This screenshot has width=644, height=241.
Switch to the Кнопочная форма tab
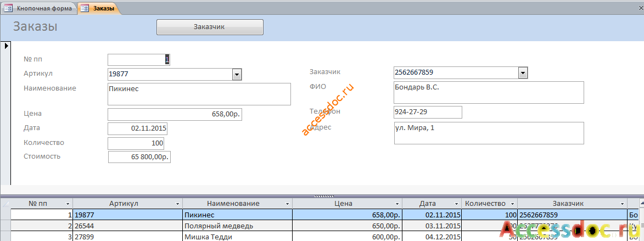pyautogui.click(x=40, y=8)
